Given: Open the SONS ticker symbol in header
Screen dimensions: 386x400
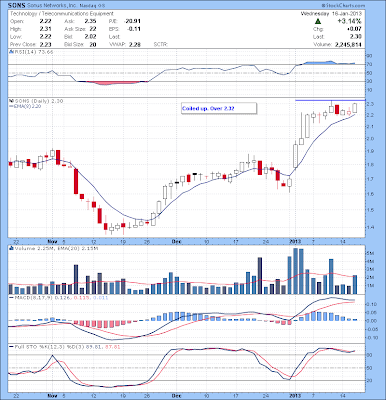Looking at the screenshot, I should tap(15, 6).
